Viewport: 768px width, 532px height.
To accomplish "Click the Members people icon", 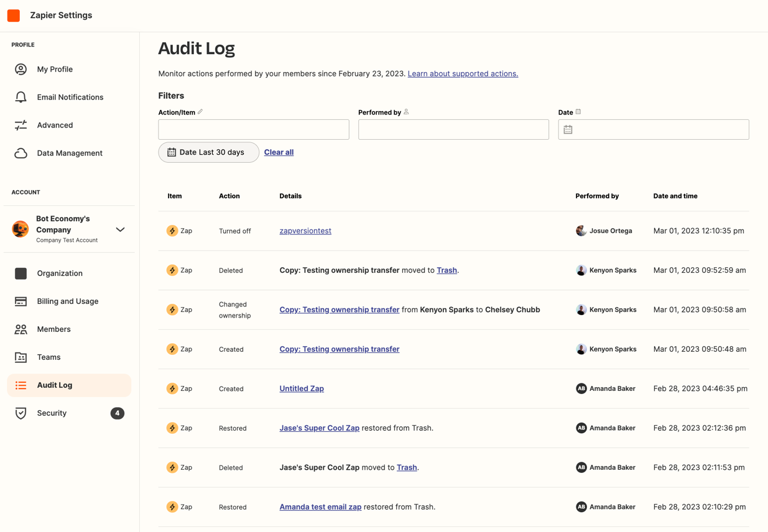I will click(21, 329).
